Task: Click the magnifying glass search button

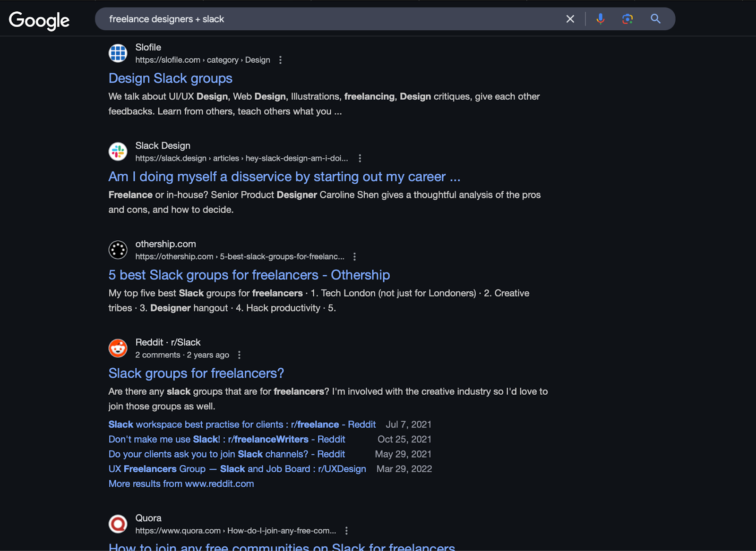Action: click(655, 19)
